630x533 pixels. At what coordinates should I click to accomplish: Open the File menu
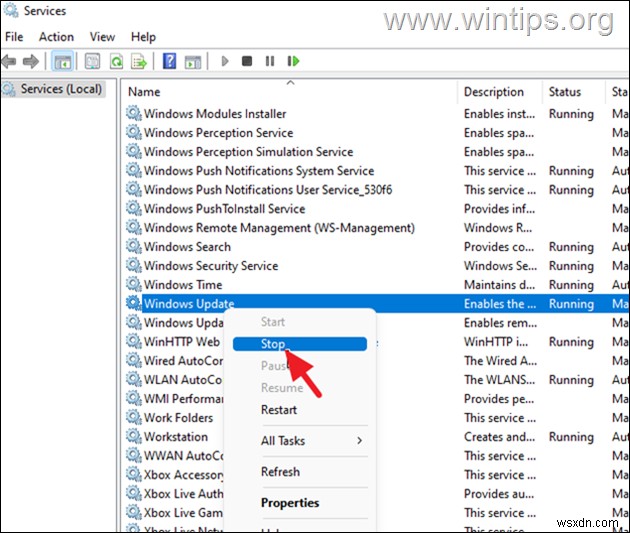click(14, 37)
